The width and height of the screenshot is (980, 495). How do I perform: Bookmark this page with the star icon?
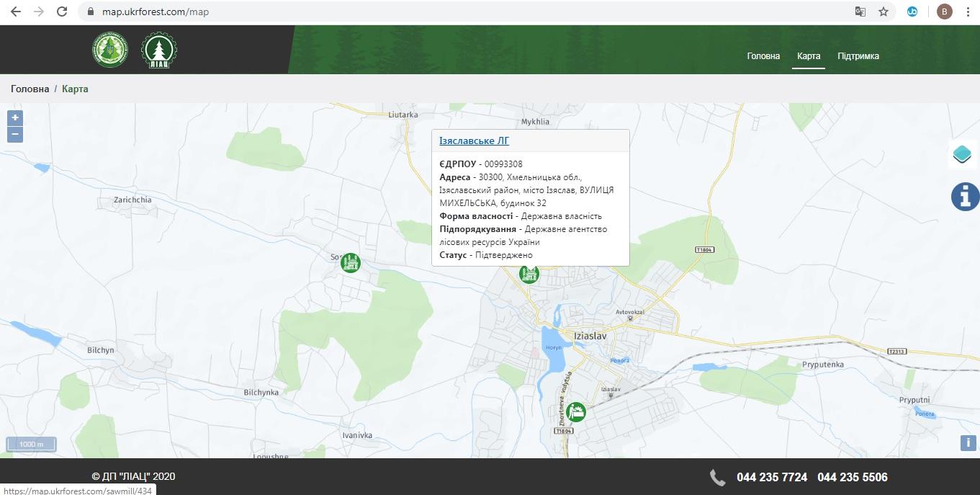pyautogui.click(x=883, y=12)
